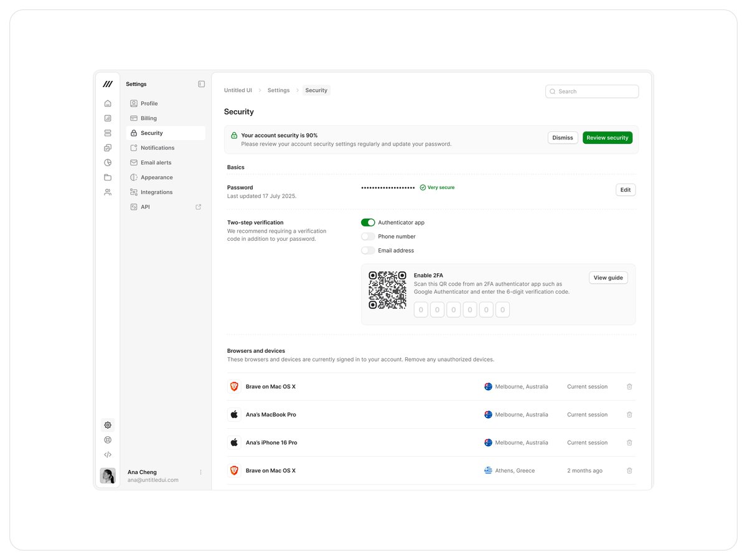The height and width of the screenshot is (560, 747).
Task: Open the stacked rows icon in the rail
Action: coord(108,133)
